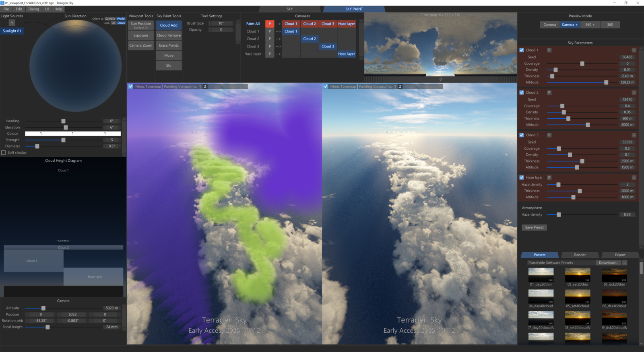Image resolution: width=644 pixels, height=352 pixels.
Task: Click the Save Preset button
Action: point(534,228)
